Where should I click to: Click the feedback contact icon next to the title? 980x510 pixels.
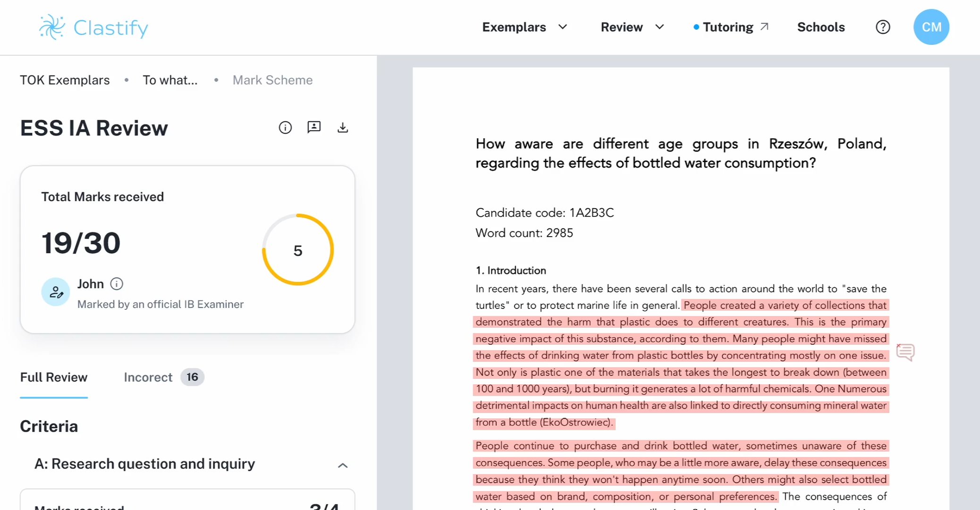click(314, 127)
